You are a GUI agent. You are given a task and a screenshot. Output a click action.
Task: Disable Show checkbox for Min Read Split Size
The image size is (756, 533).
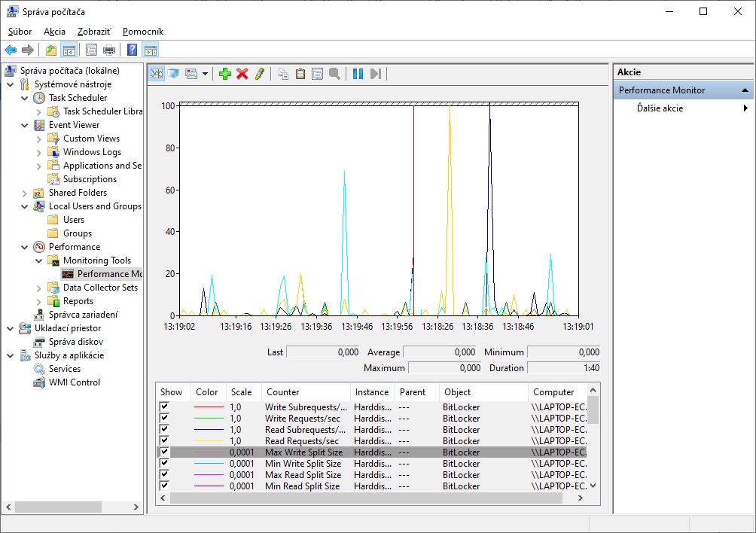point(164,486)
